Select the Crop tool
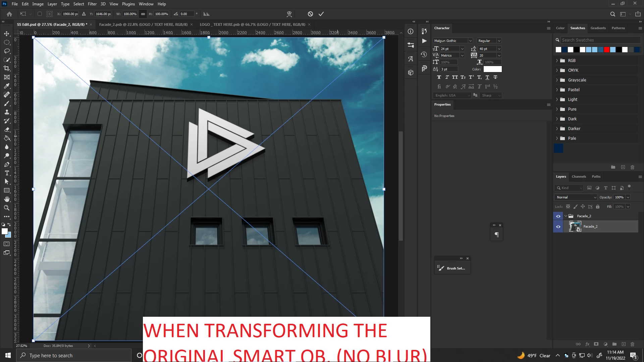Viewport: 644px width, 362px height. coord(7,68)
